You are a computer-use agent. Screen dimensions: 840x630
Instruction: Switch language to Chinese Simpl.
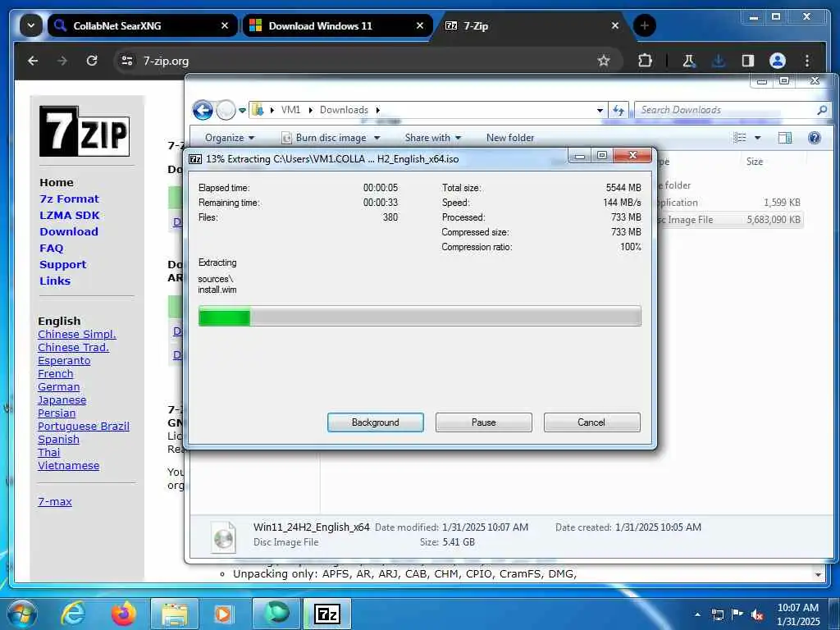click(76, 335)
